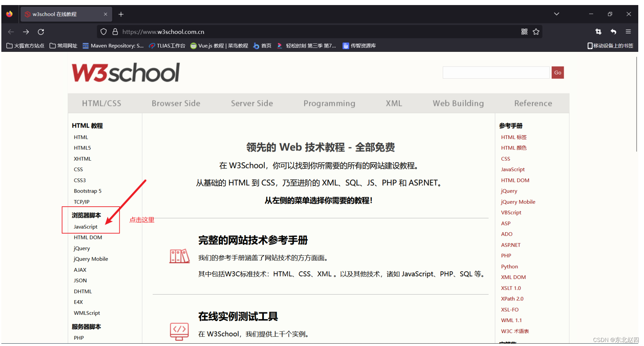Open the HTML/CSS navigation tab

[x=101, y=103]
